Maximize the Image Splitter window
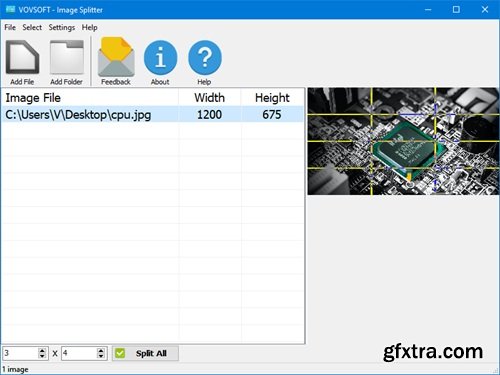The image size is (500, 375). pyautogui.click(x=456, y=10)
